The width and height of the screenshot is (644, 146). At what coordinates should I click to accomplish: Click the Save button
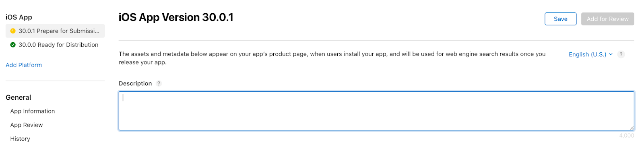(x=560, y=19)
